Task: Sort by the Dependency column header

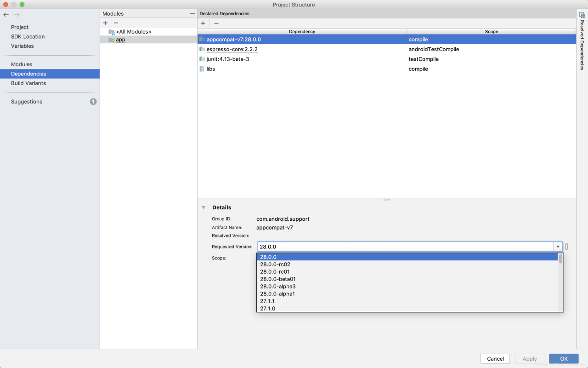Action: click(x=302, y=31)
